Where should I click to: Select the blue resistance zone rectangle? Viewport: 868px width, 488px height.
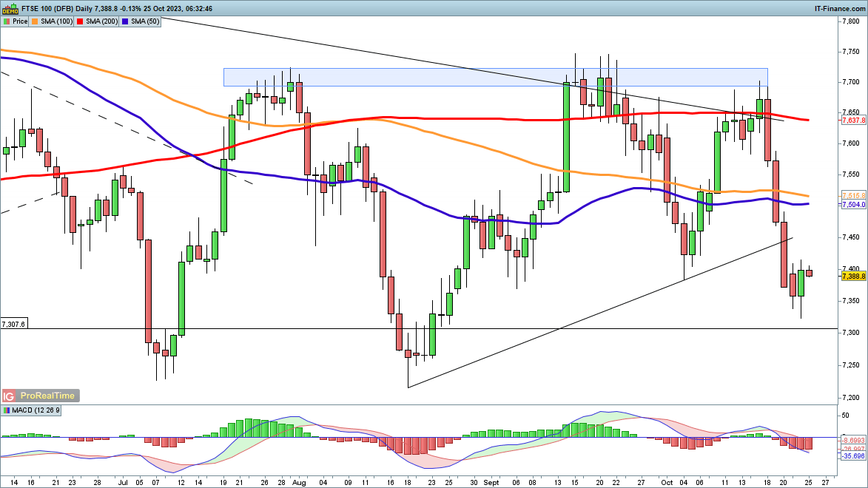pyautogui.click(x=495, y=76)
